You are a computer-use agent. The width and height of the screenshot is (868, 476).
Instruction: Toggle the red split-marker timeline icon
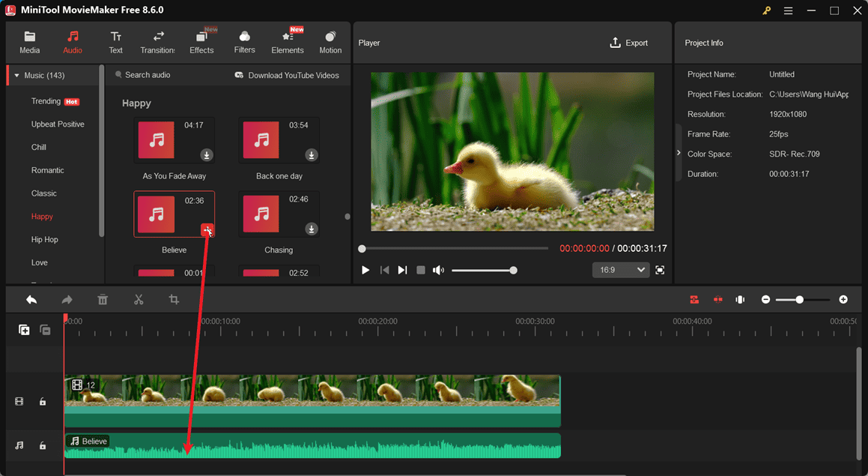(718, 300)
